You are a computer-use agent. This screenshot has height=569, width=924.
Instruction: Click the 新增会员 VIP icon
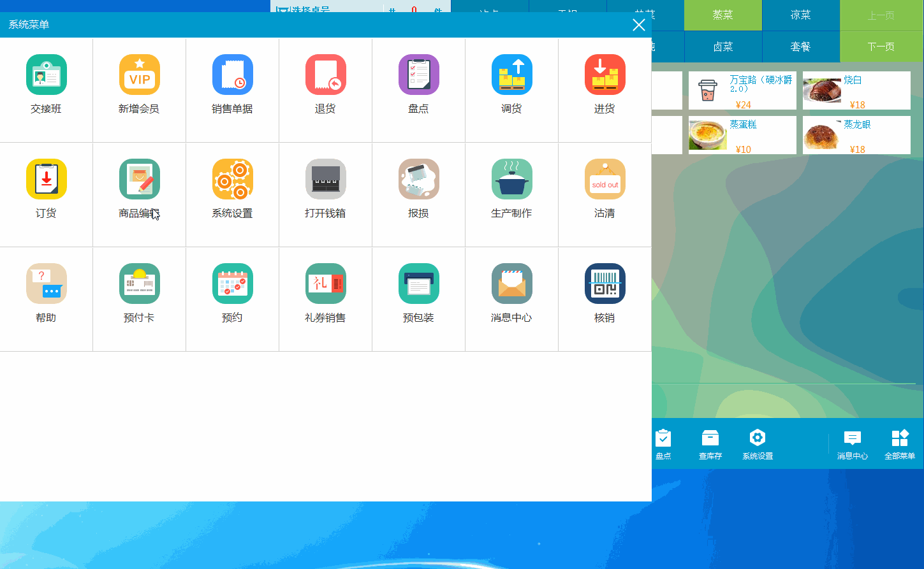[139, 75]
